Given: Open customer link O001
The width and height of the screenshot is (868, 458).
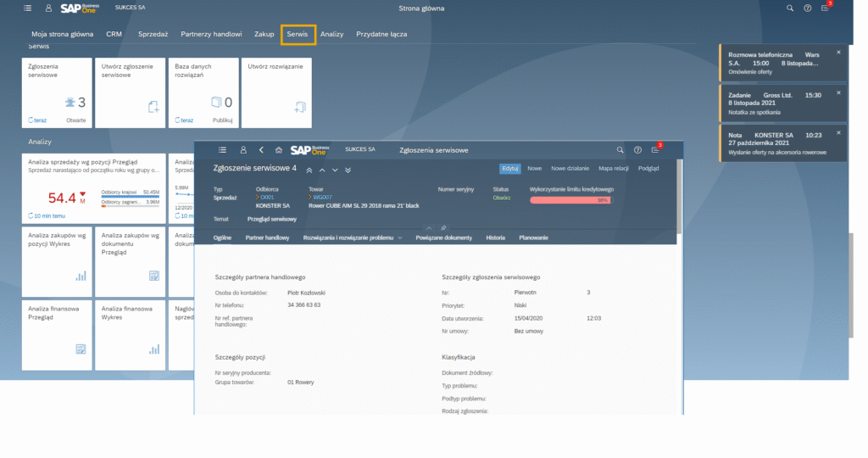Looking at the screenshot, I should pos(267,197).
